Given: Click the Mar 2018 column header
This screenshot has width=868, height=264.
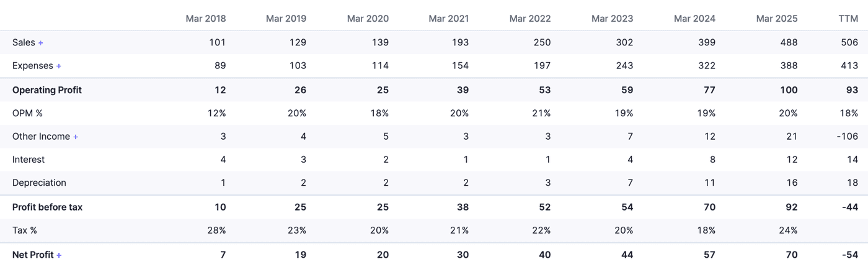Looking at the screenshot, I should click(206, 19).
